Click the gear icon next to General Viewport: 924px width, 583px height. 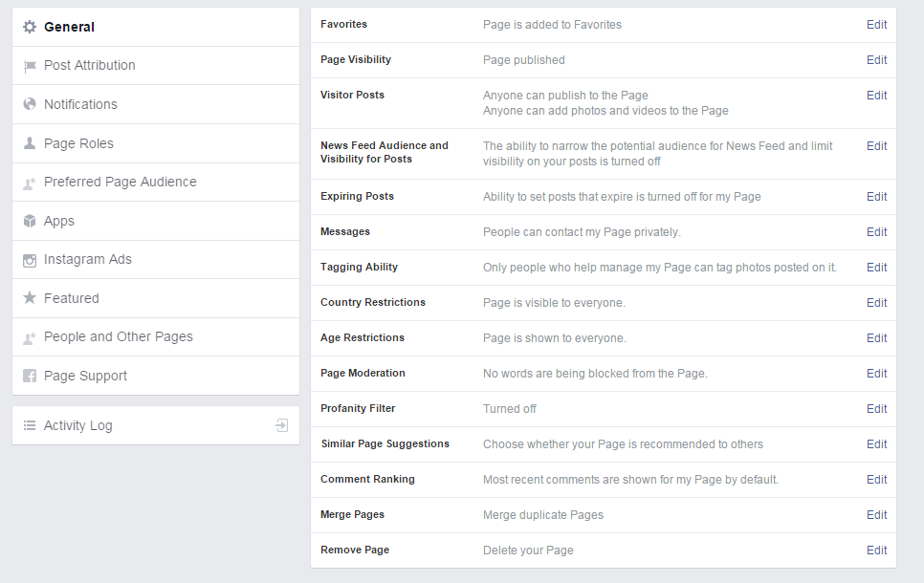tap(30, 27)
